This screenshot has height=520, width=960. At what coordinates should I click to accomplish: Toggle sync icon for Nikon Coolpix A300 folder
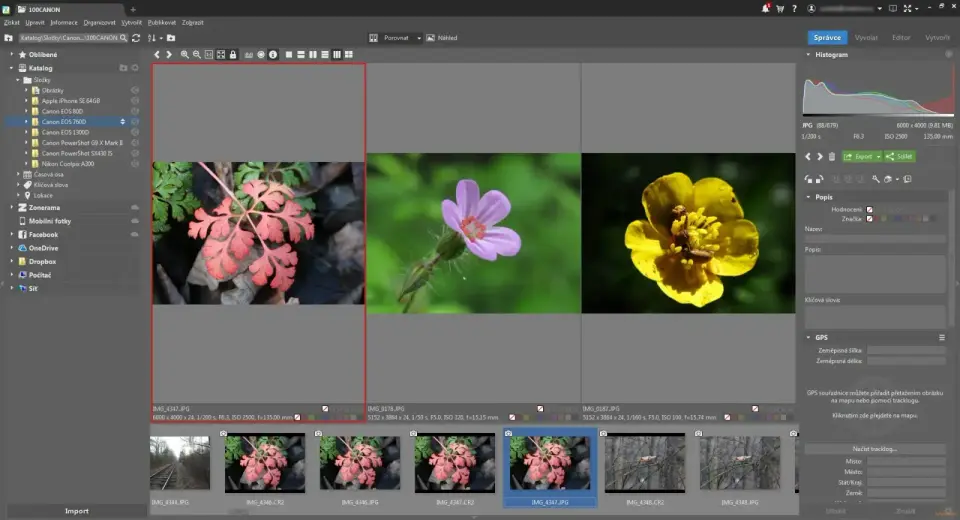pos(135,163)
